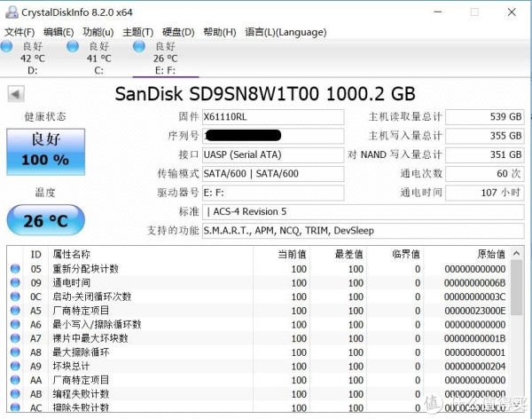Click status dot of attribute AB row
The width and height of the screenshot is (532, 419).
pyautogui.click(x=15, y=394)
